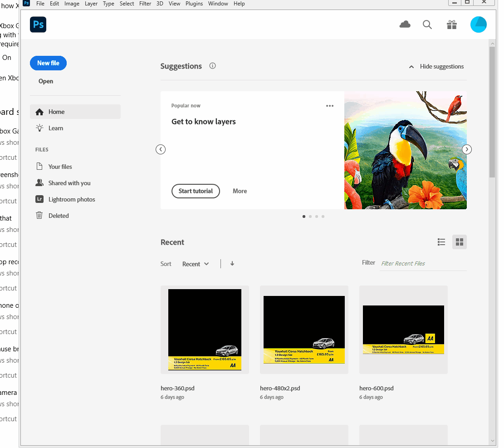Image resolution: width=504 pixels, height=448 pixels.
Task: Open the search magnifier icon
Action: pyautogui.click(x=427, y=25)
